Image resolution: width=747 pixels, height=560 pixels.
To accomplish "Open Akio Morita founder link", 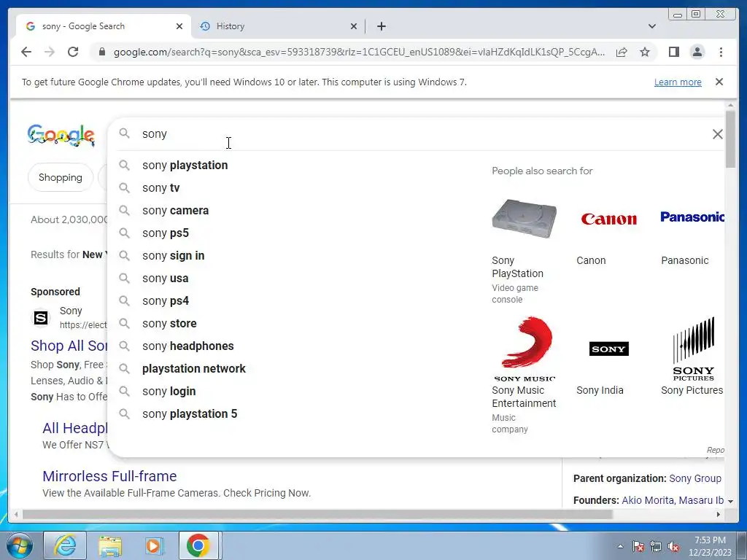I will [648, 500].
